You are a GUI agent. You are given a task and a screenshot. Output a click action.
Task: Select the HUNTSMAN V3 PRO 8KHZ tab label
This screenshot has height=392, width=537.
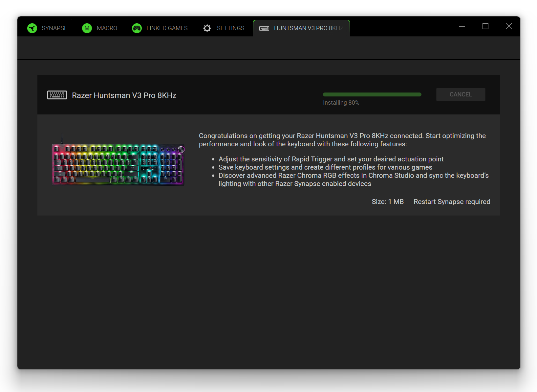(308, 28)
